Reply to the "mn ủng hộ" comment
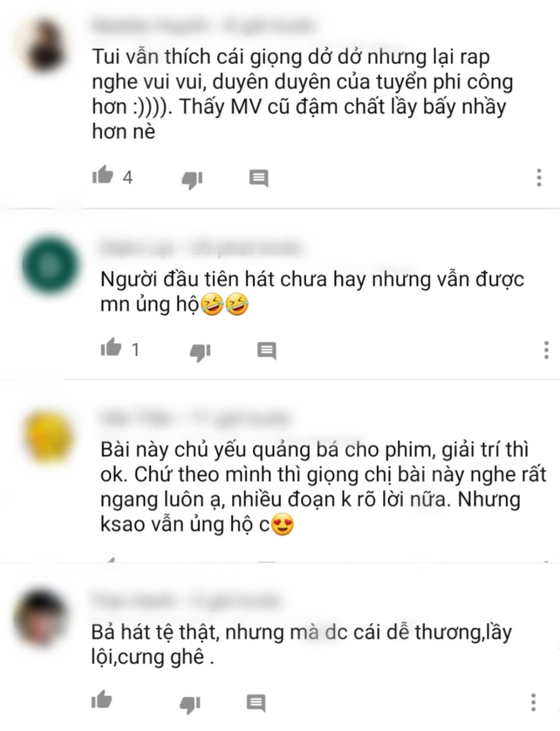This screenshot has width=560, height=731. (267, 351)
